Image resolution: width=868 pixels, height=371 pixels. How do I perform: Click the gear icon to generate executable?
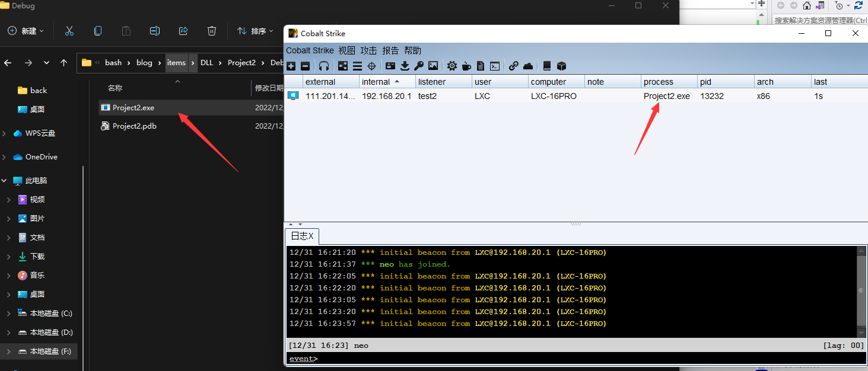452,66
